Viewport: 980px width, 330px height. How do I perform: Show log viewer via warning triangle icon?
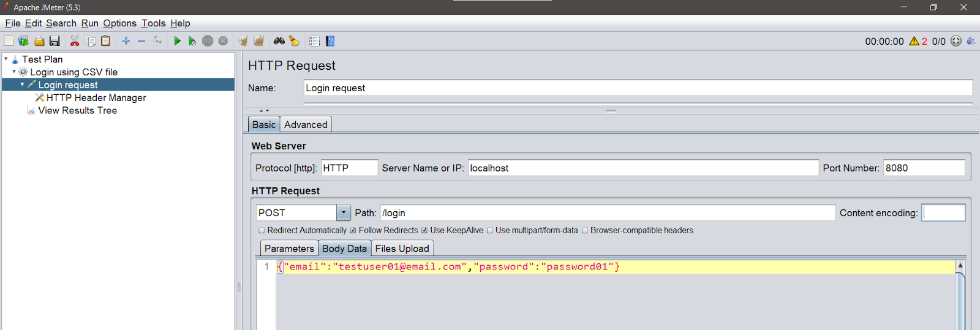(x=914, y=41)
